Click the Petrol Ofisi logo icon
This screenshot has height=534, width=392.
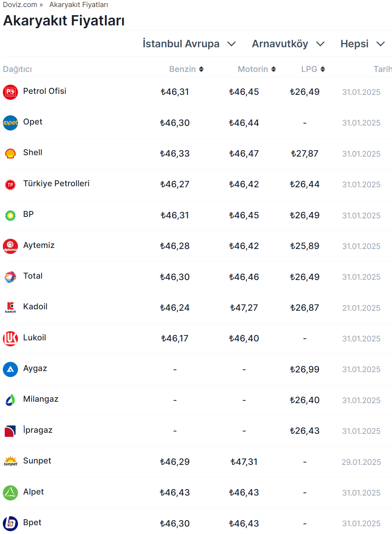click(10, 92)
